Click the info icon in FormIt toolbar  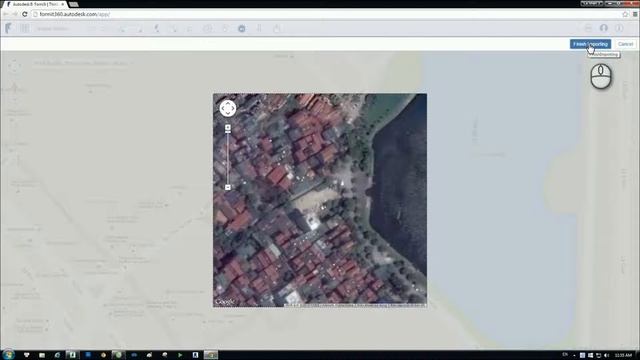(x=619, y=28)
